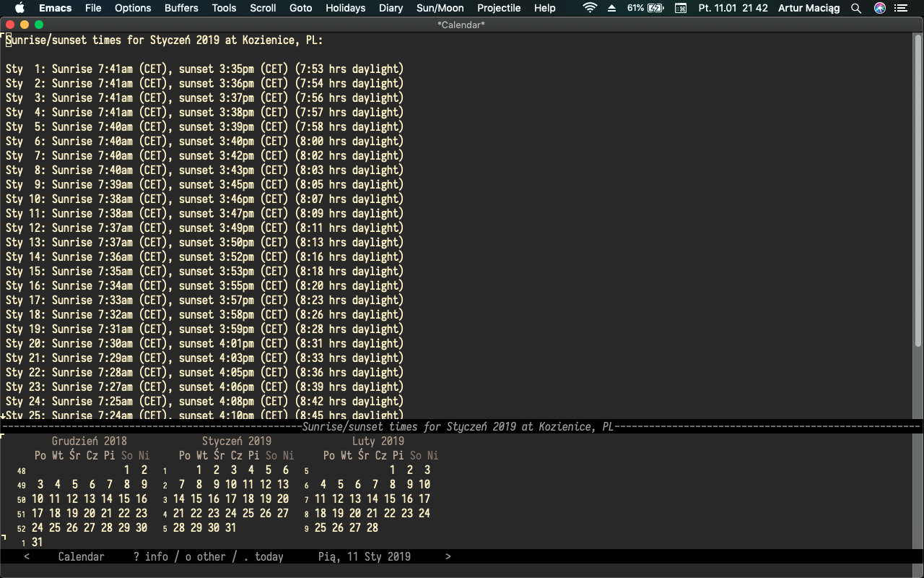The image size is (924, 578).
Task: Click '. today' to jump to today
Action: click(x=263, y=556)
